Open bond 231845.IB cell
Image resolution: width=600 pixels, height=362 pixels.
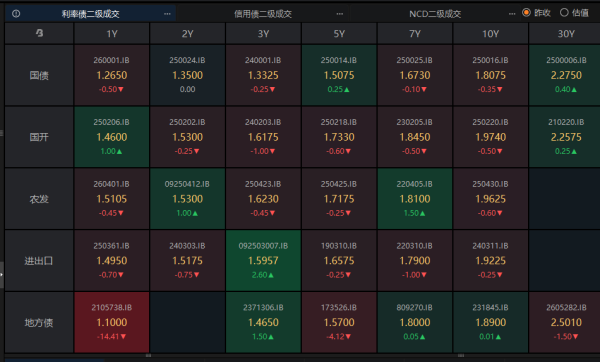(x=491, y=323)
